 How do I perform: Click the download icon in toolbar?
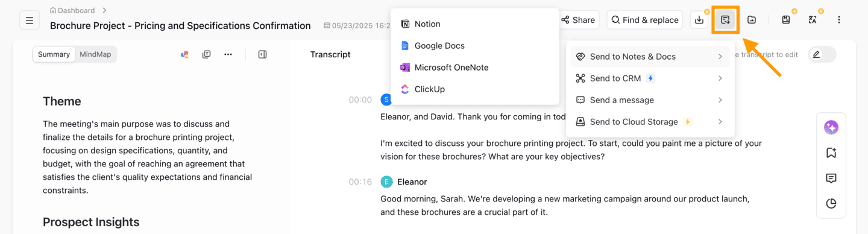point(699,20)
